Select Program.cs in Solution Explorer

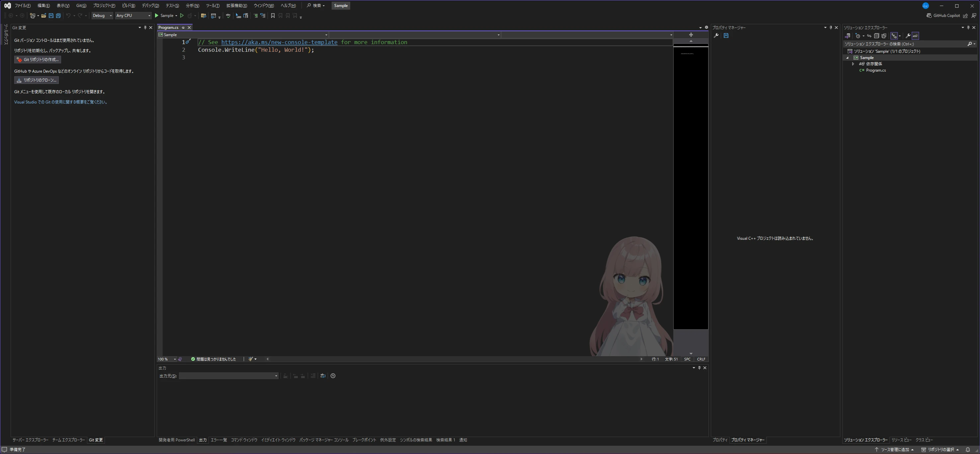click(876, 70)
